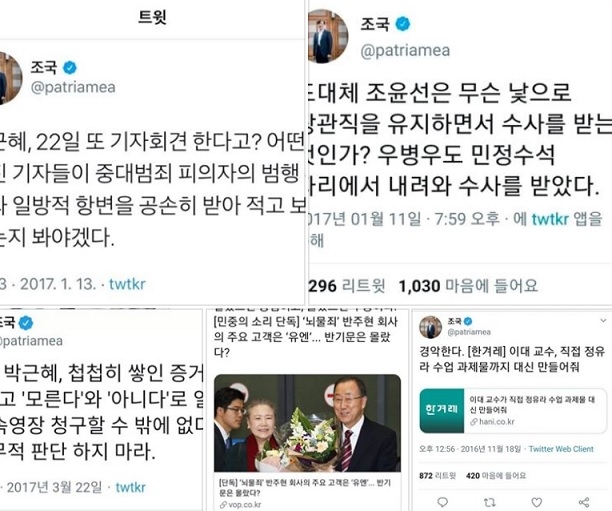
Task: Open the Ban Ki-moon article photo
Action: [x=308, y=423]
